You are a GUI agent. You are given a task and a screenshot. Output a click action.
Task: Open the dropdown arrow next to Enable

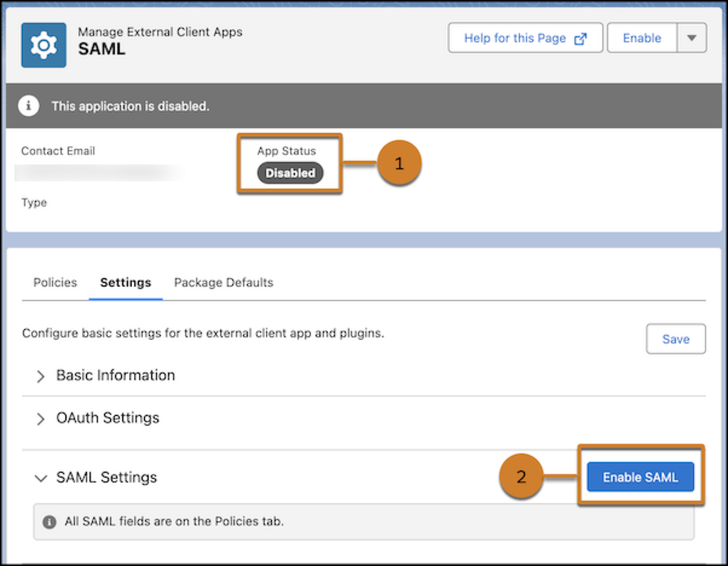click(692, 38)
